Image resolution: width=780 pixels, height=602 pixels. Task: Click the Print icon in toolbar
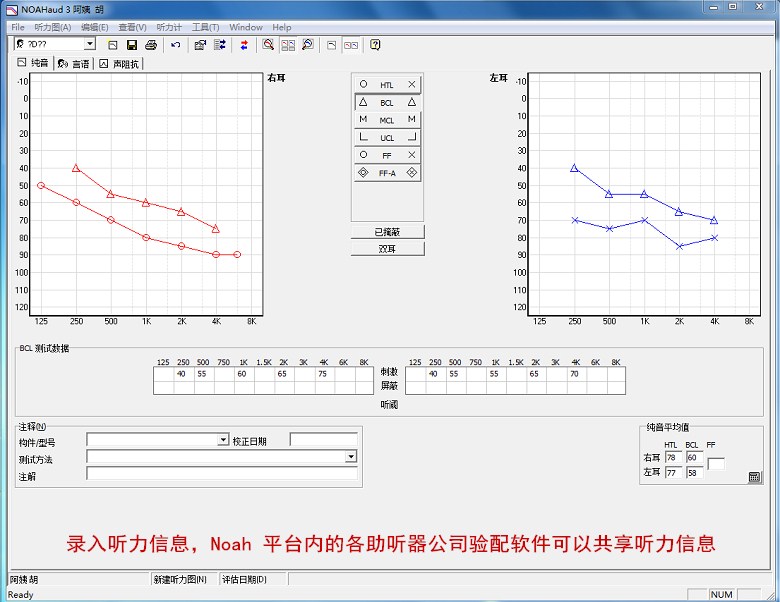click(x=150, y=45)
